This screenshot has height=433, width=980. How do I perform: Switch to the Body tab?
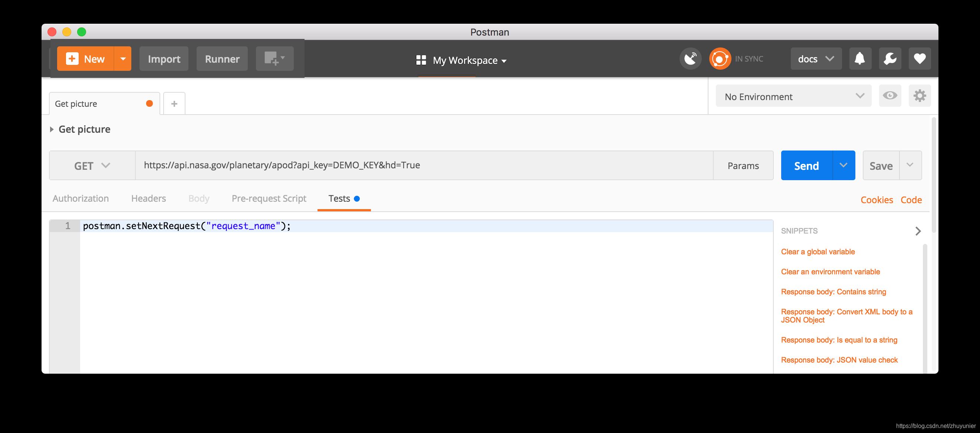click(x=199, y=198)
